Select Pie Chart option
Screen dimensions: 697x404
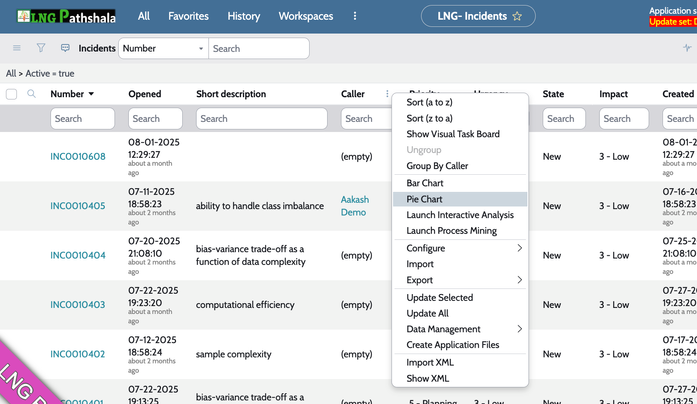[x=460, y=199]
